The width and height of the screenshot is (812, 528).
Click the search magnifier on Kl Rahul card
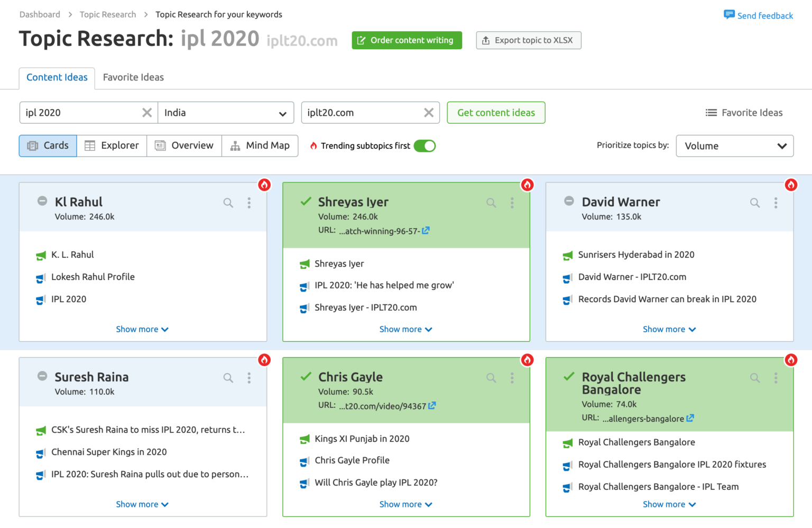(227, 203)
